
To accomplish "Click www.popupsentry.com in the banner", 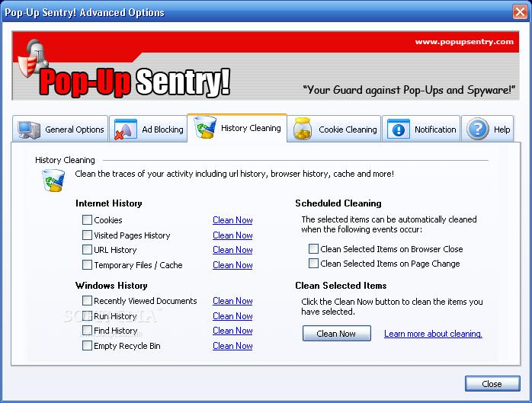I will 464,42.
